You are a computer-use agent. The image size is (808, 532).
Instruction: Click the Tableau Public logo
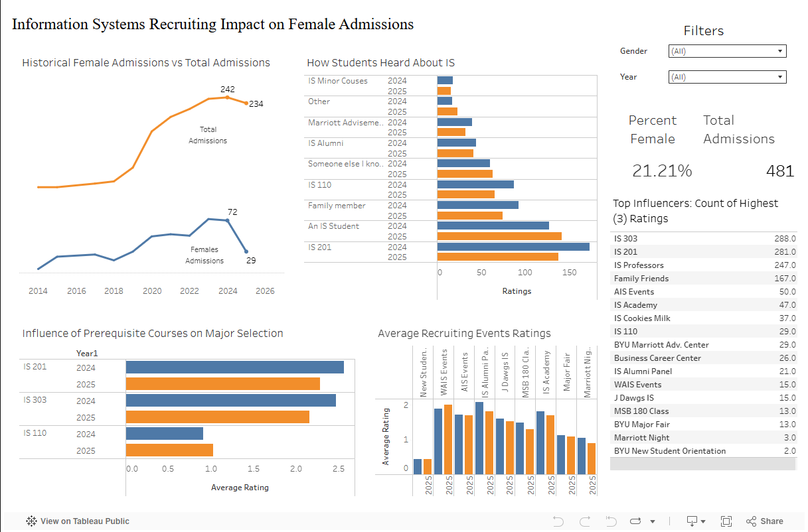pyautogui.click(x=31, y=521)
